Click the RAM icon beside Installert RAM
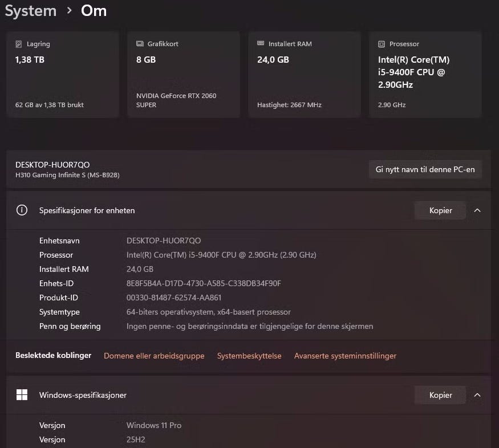The width and height of the screenshot is (499, 448). 261,43
